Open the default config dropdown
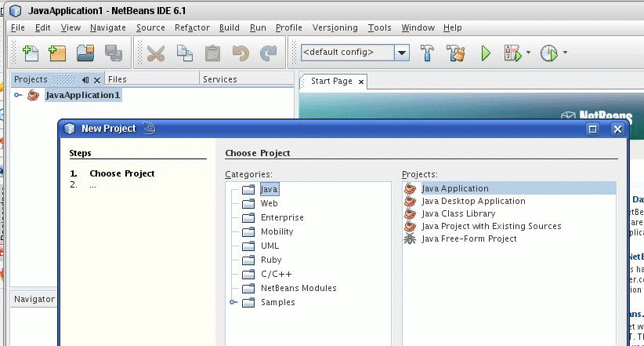 [x=402, y=53]
